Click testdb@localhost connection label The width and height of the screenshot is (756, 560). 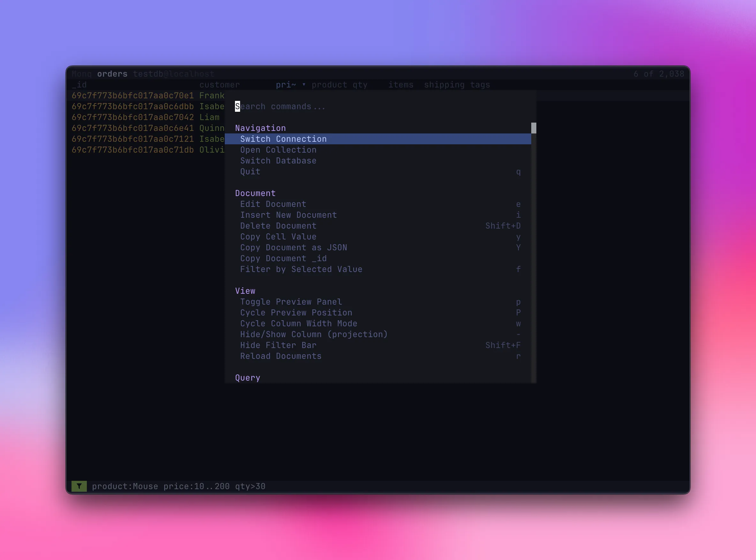point(174,74)
